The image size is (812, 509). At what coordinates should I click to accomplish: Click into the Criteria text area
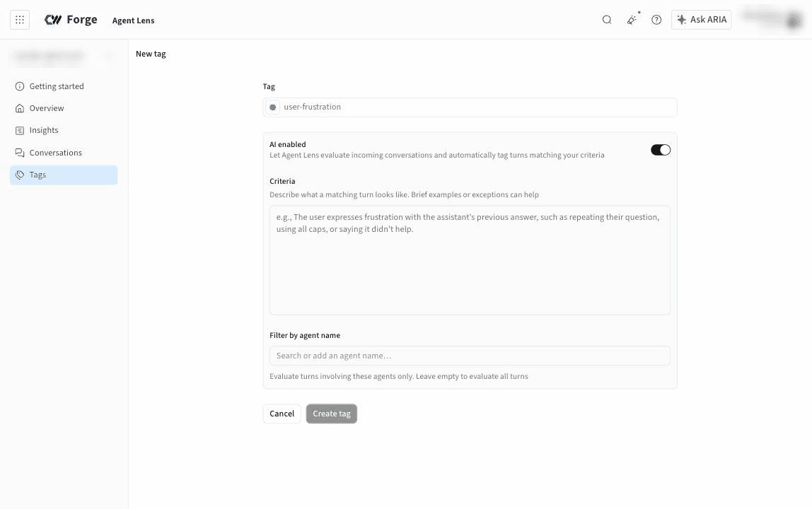point(470,260)
